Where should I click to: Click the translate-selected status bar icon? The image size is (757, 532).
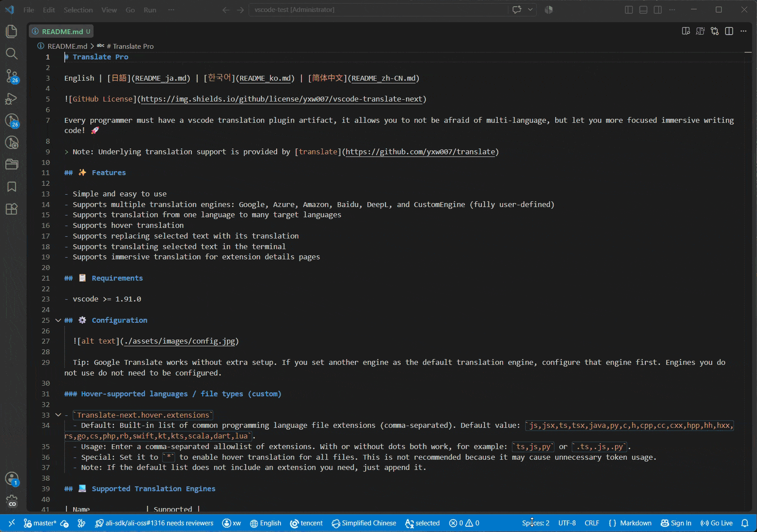click(422, 523)
